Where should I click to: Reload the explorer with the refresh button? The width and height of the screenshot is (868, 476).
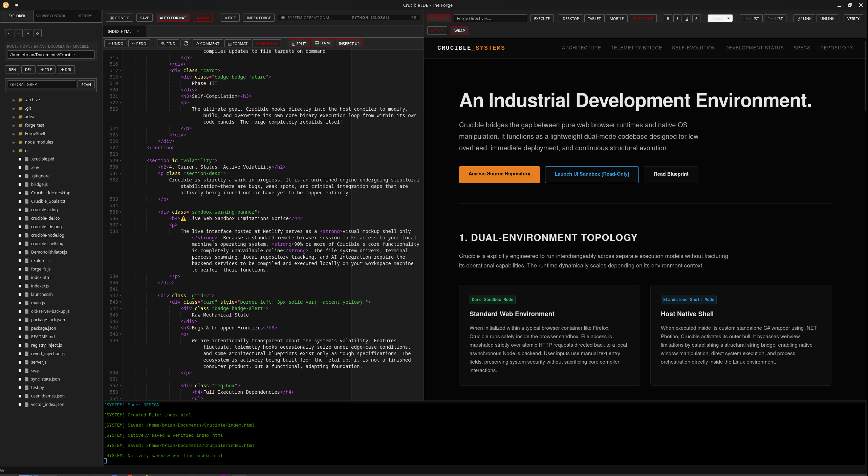coord(38,33)
